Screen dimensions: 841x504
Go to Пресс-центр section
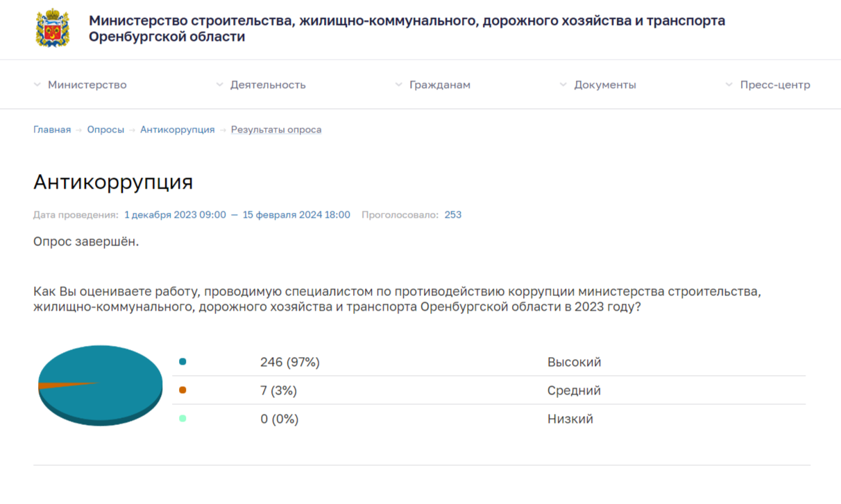click(774, 85)
